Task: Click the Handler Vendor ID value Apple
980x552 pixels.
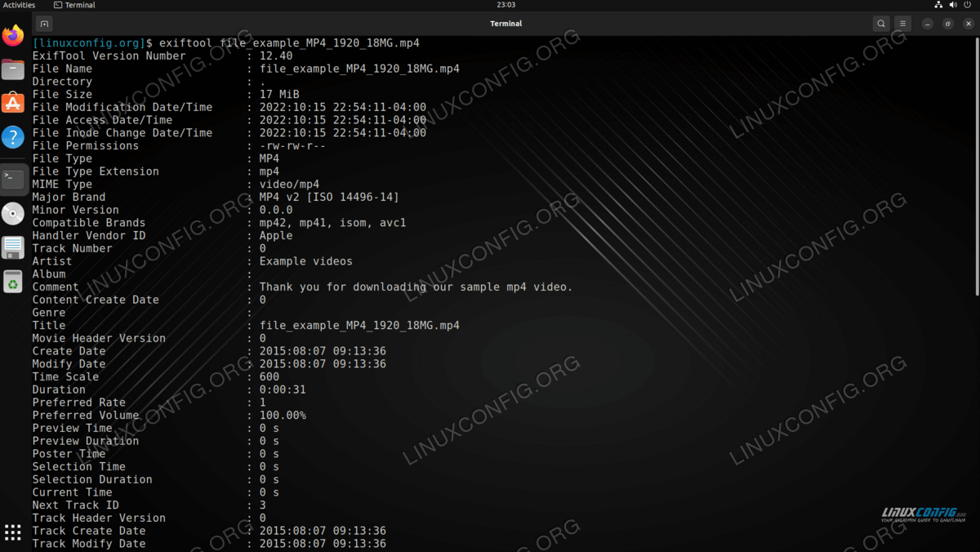Action: 276,236
